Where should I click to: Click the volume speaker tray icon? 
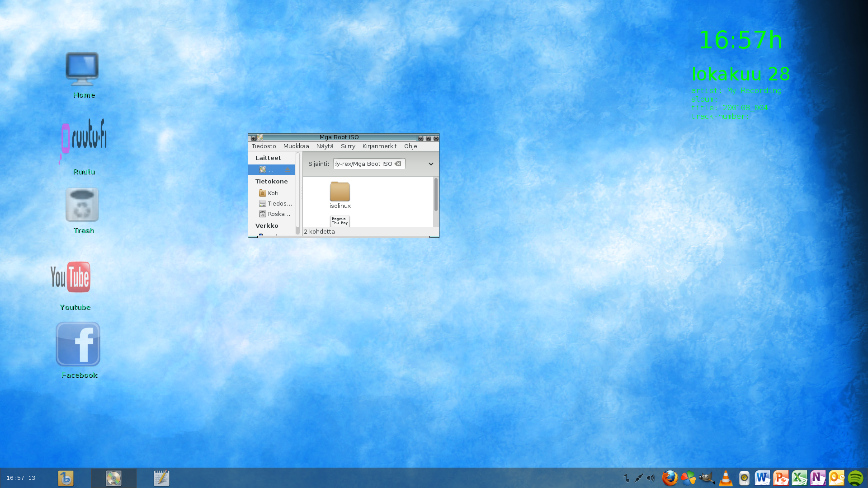[651, 478]
